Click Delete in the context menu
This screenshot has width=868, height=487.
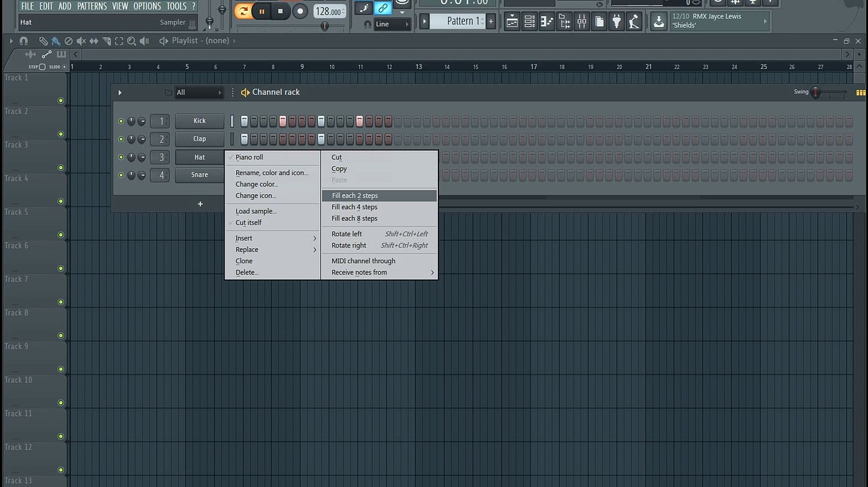coord(273,273)
